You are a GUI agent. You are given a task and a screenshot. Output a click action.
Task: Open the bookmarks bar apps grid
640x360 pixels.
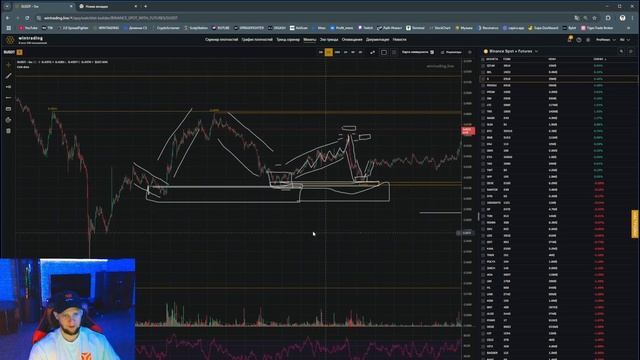click(9, 28)
